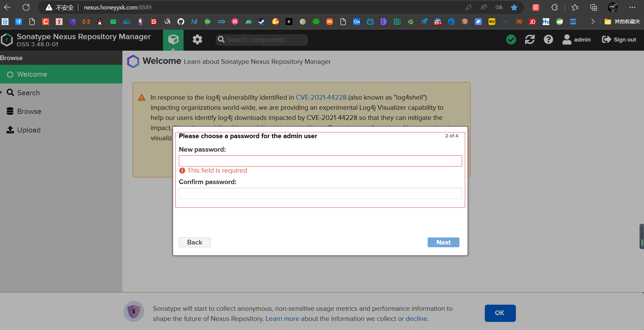Viewport: 644px width, 330px height.
Task: Click the Back button in wizard
Action: pos(195,243)
